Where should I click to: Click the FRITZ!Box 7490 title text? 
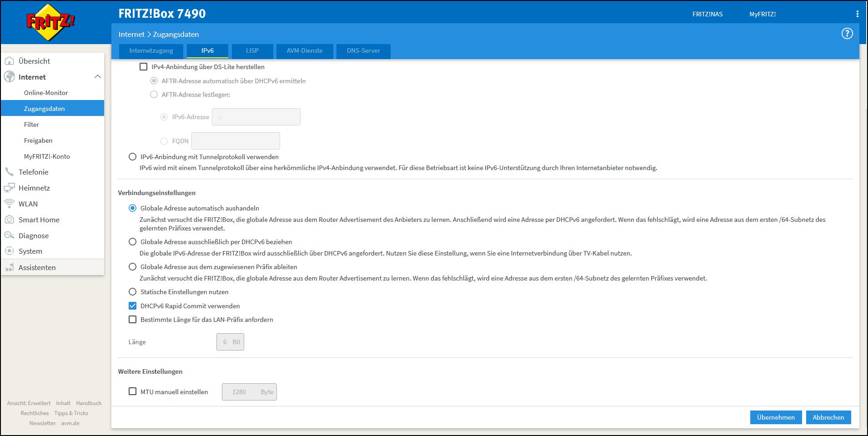click(x=162, y=14)
